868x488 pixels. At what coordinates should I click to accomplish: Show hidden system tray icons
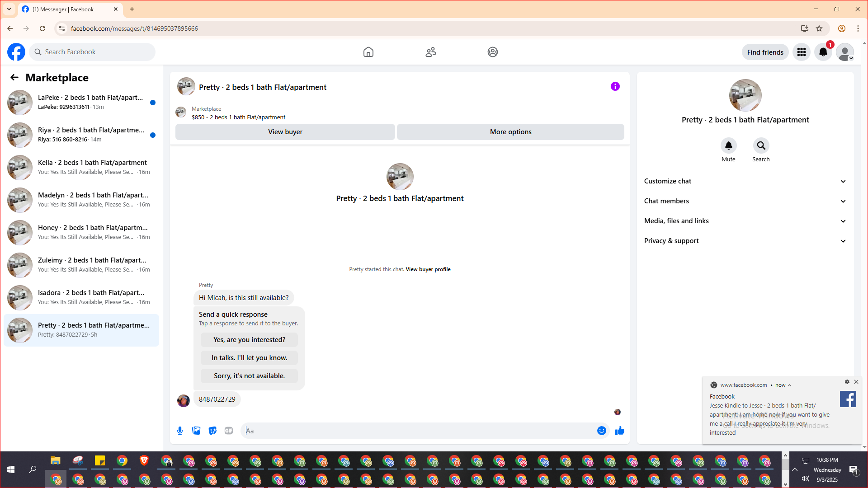(x=795, y=469)
